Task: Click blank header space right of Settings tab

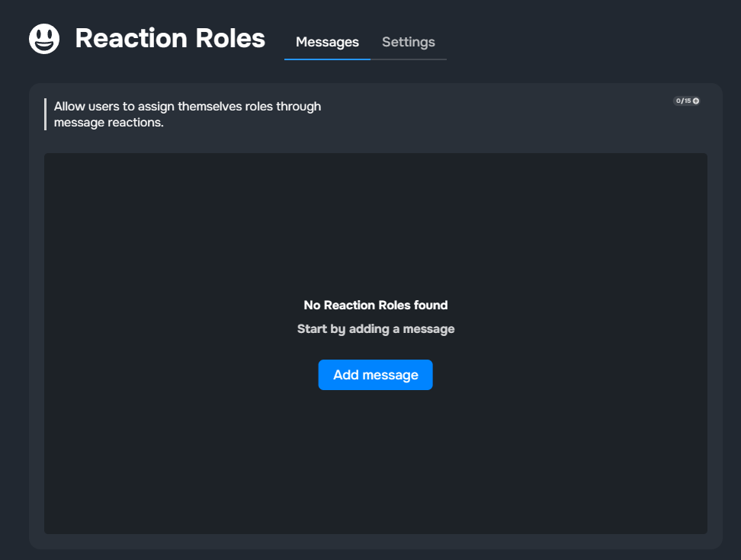Action: (587, 42)
